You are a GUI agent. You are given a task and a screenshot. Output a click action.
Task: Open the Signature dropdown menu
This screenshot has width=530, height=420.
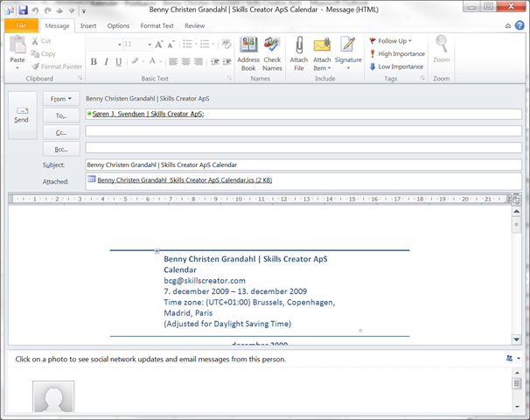coord(348,53)
